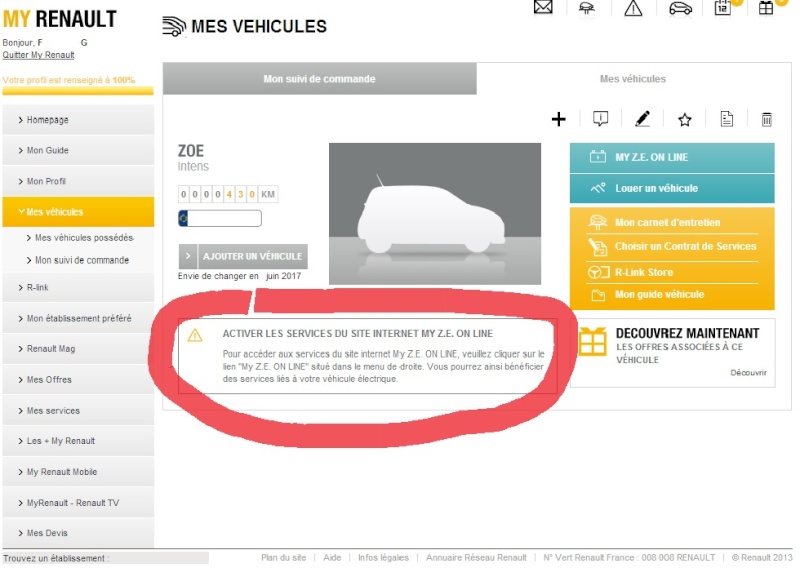800x568 pixels.
Task: Click the odometer kilometer counter
Action: coord(228,194)
